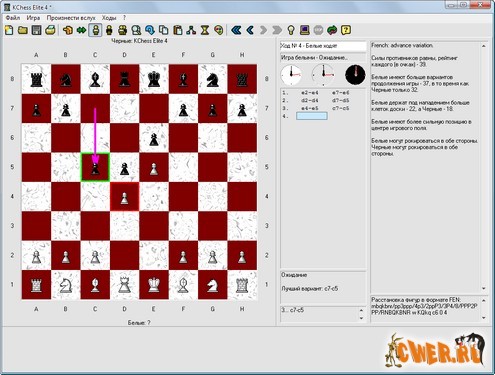Click the down stepper beside 3... c7-c5
This screenshot has height=375, width=495.
click(361, 318)
